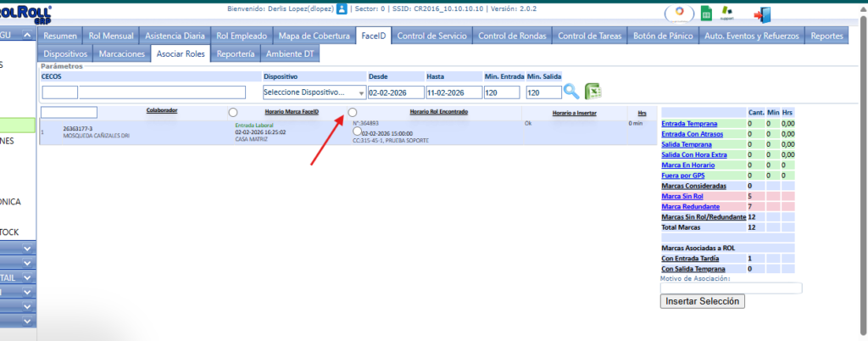This screenshot has width=868, height=341.
Task: Select the Horario Rol Encontrado header radio button
Action: point(353,112)
